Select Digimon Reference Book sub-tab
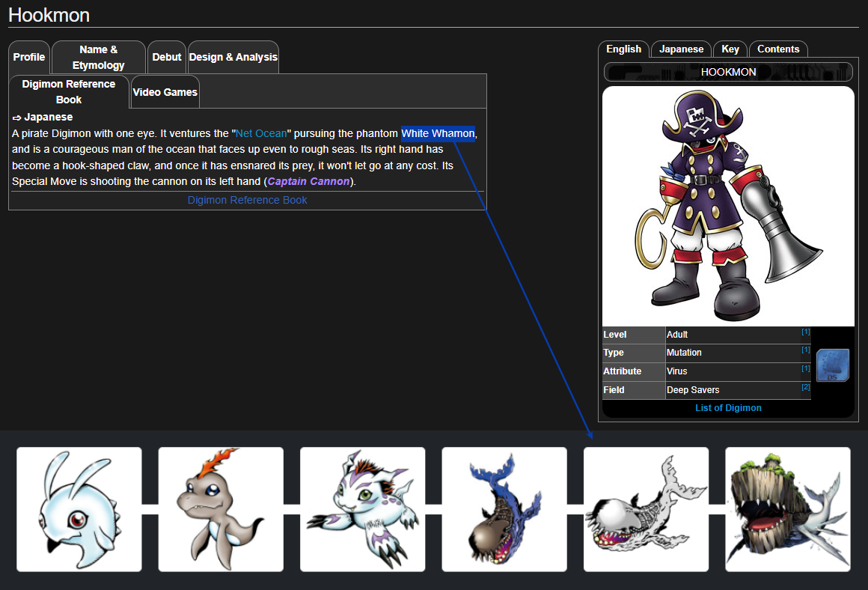This screenshot has height=590, width=868. click(69, 92)
